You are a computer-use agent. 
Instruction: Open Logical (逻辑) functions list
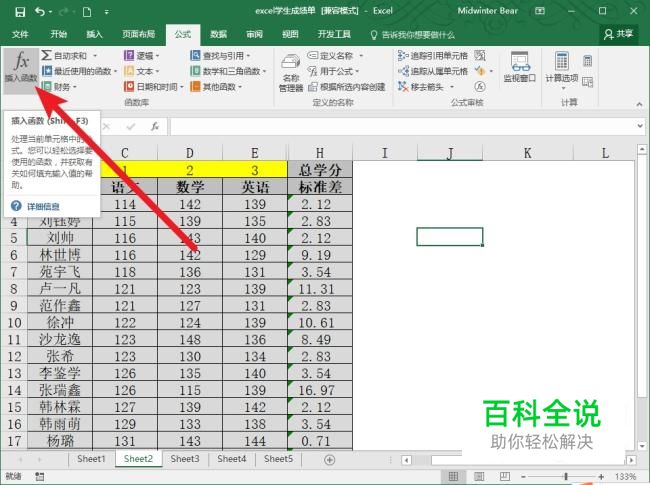(x=142, y=55)
